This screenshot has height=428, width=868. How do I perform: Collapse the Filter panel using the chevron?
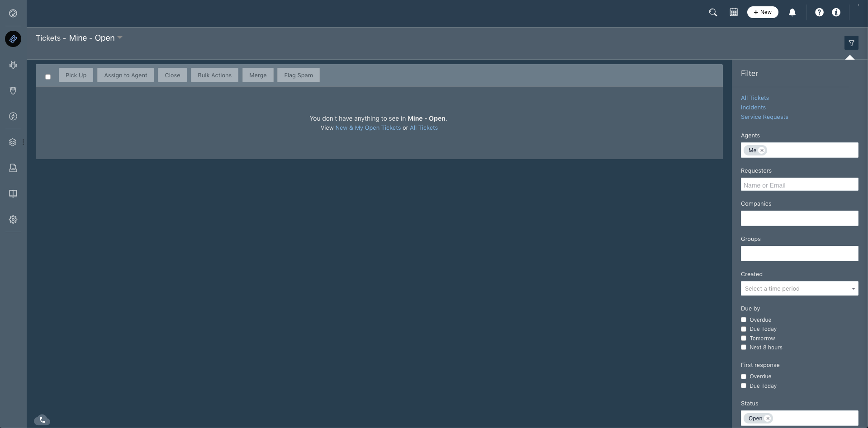[x=849, y=58]
